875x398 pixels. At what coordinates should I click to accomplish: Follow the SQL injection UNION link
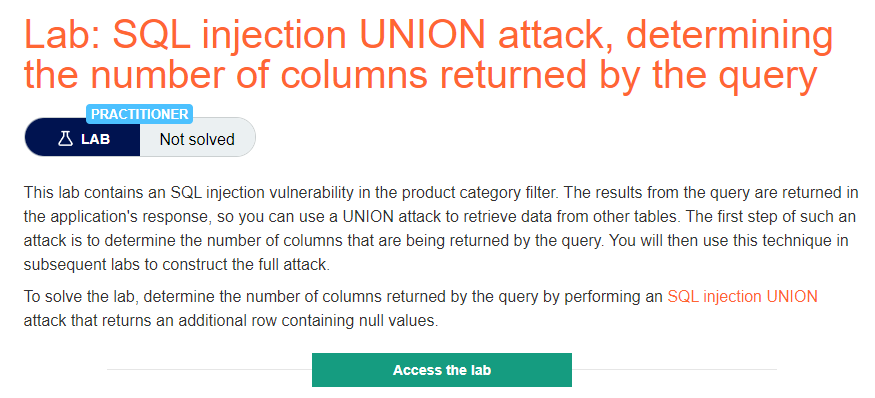[x=742, y=296]
